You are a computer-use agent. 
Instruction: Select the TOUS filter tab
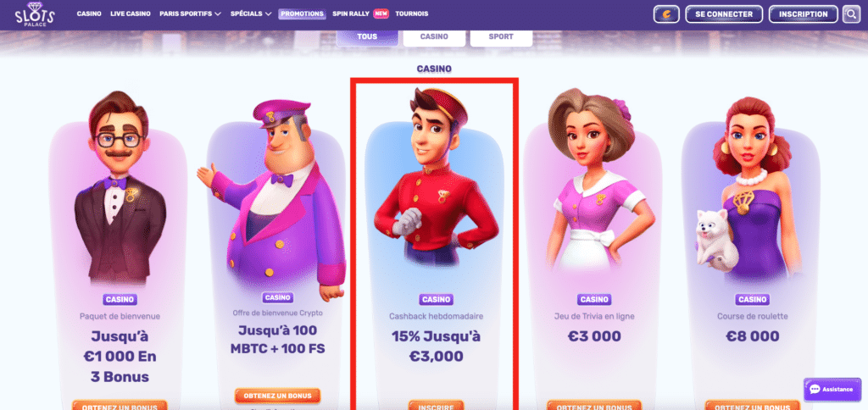pyautogui.click(x=367, y=37)
